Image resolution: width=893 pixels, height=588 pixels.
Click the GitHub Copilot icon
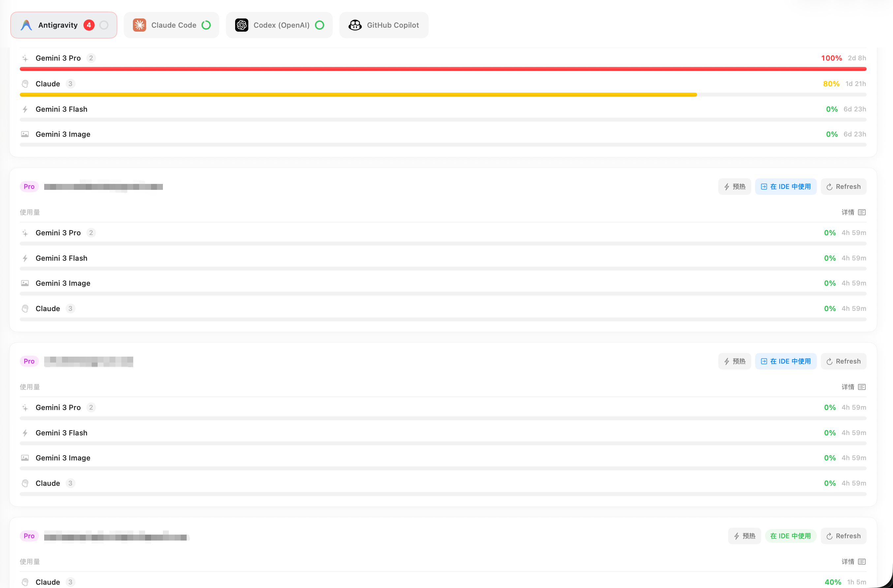pos(355,25)
